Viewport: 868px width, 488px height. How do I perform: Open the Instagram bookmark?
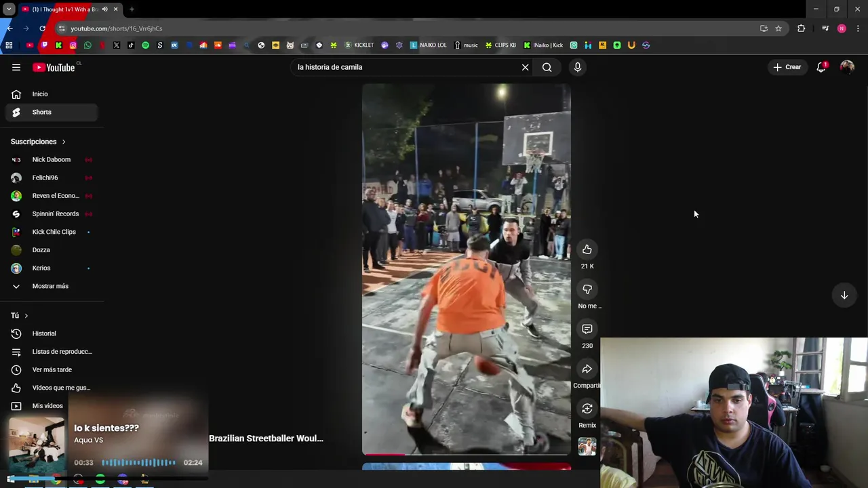(x=73, y=45)
